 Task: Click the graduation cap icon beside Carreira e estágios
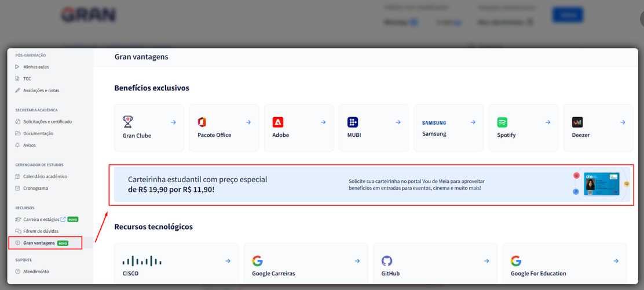click(x=17, y=219)
